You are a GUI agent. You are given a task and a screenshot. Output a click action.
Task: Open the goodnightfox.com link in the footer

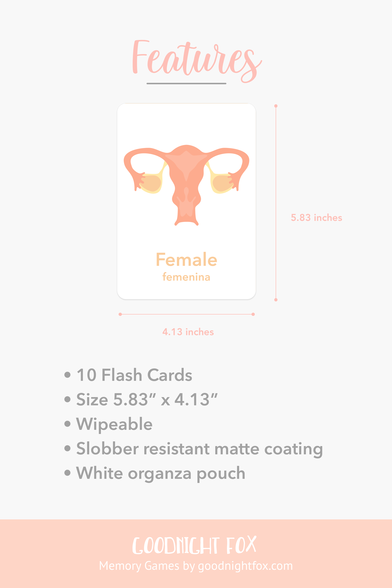pyautogui.click(x=245, y=566)
